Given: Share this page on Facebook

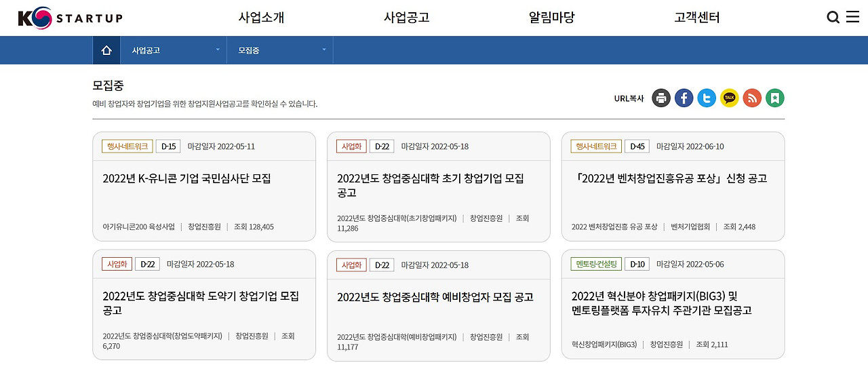Looking at the screenshot, I should click(x=684, y=98).
